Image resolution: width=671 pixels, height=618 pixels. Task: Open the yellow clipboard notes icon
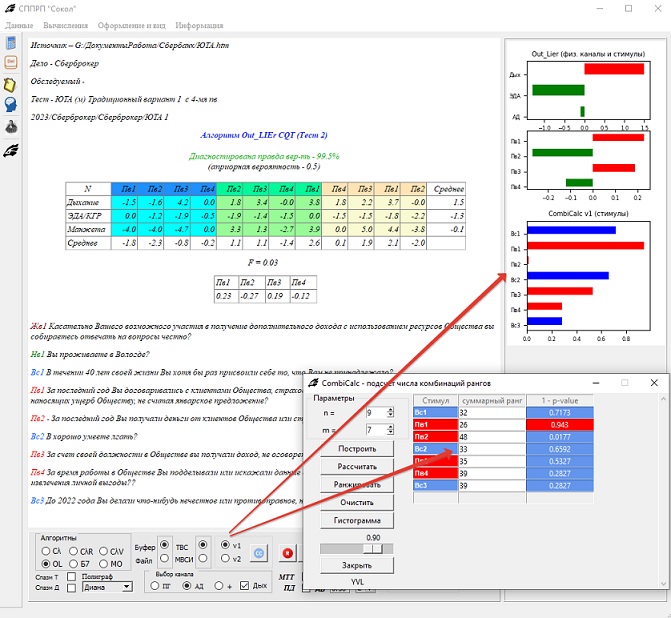tap(10, 85)
